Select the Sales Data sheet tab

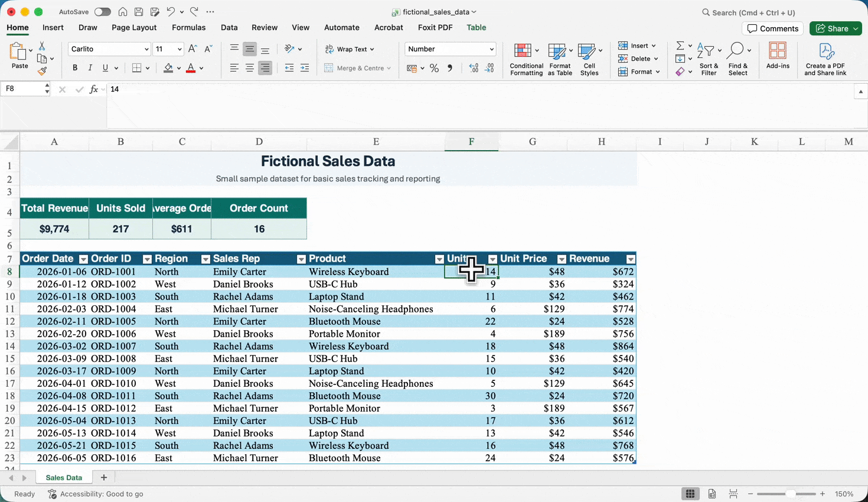click(64, 477)
